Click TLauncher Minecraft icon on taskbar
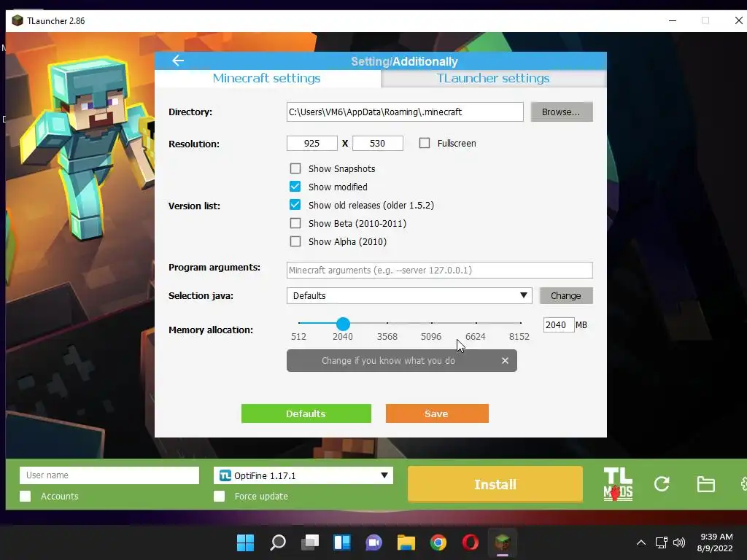Image resolution: width=747 pixels, height=560 pixels. pos(503,542)
